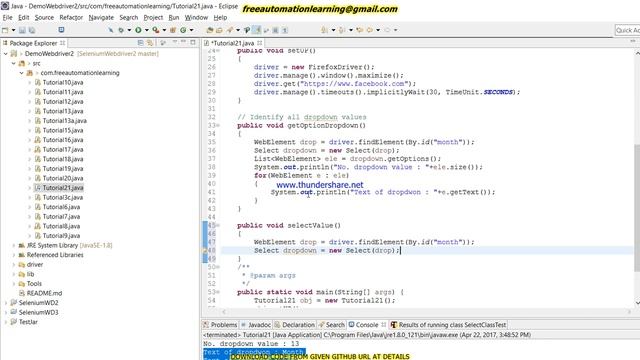The image size is (640, 360).
Task: Click the Search flashlight toolbar icon
Action: (x=230, y=30)
